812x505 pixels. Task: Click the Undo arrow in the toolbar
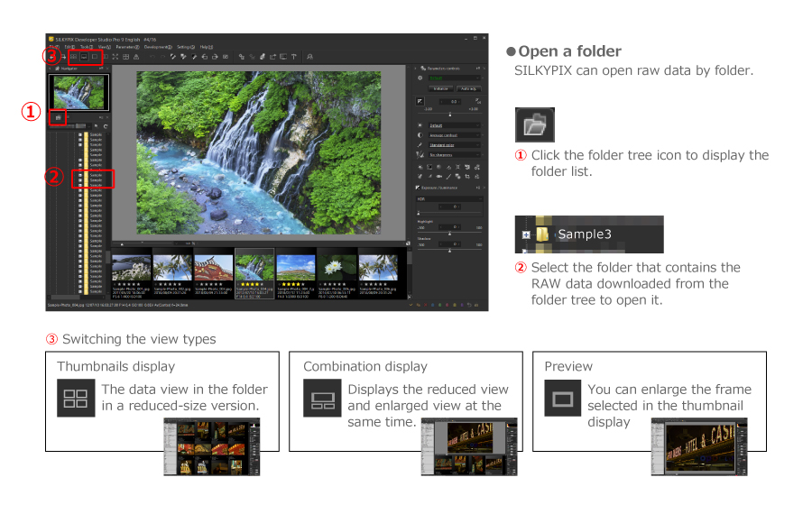click(x=152, y=57)
